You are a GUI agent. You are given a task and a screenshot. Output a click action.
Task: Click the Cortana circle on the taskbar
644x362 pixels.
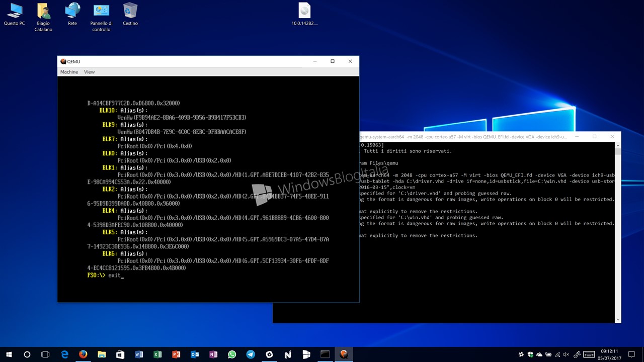pyautogui.click(x=27, y=354)
